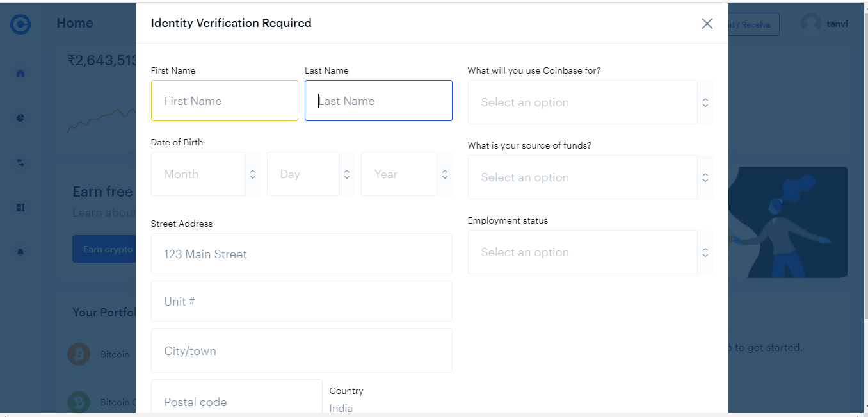This screenshot has height=417, width=868.
Task: Focus the Street Address field
Action: pos(301,254)
